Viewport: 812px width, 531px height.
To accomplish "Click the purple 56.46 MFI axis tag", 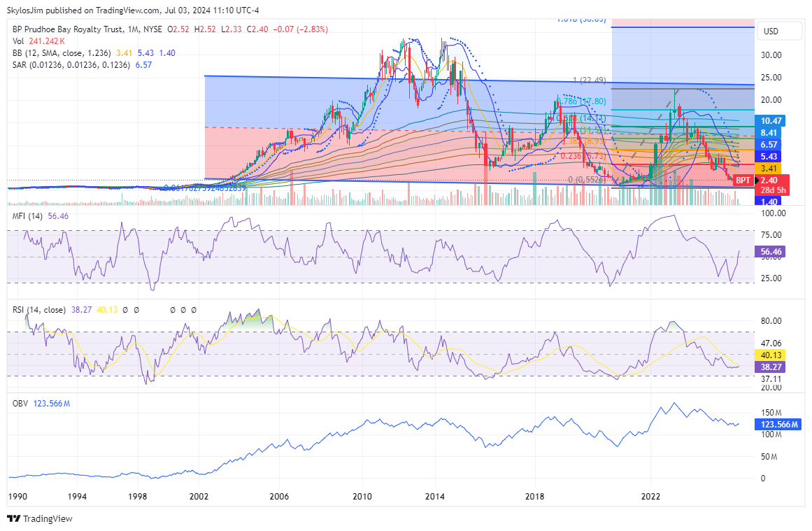I will point(771,252).
